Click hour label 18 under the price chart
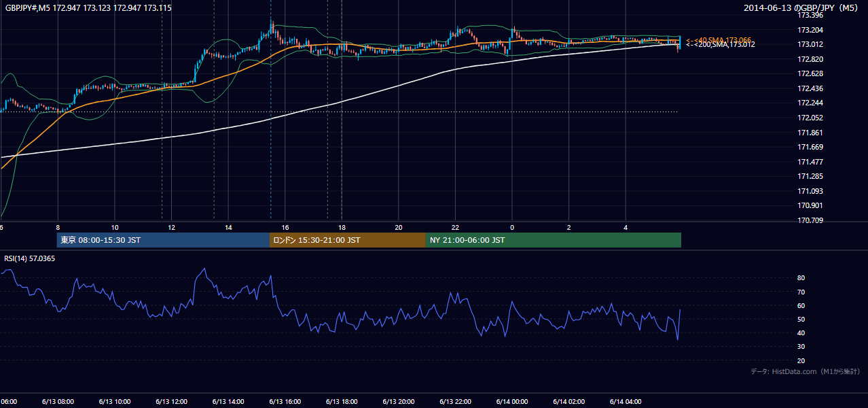Viewport: 868px width, 408px height. pos(342,227)
